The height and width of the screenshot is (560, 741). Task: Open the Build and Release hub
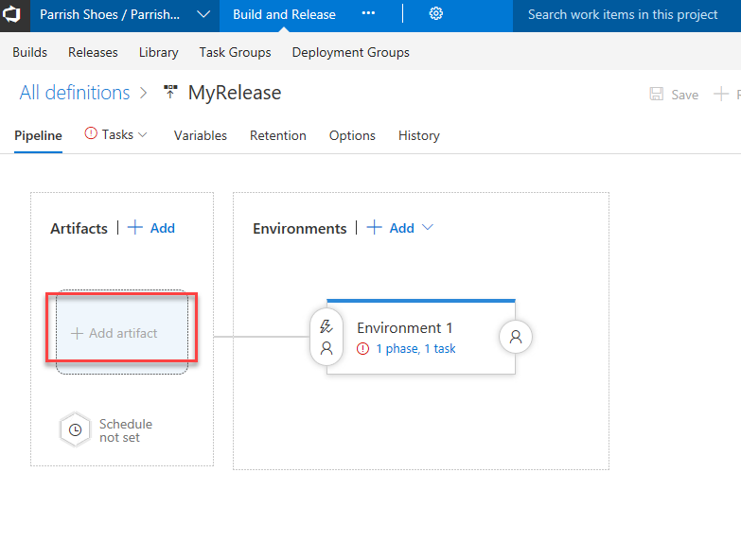tap(284, 14)
